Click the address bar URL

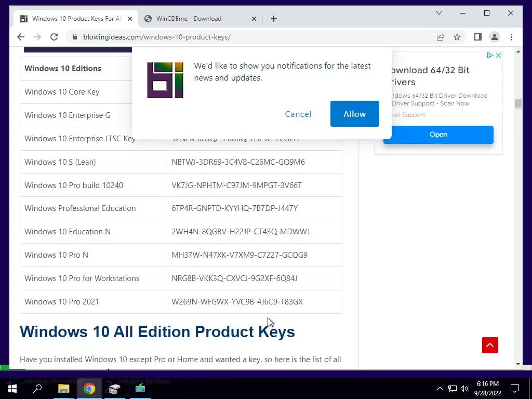click(157, 37)
